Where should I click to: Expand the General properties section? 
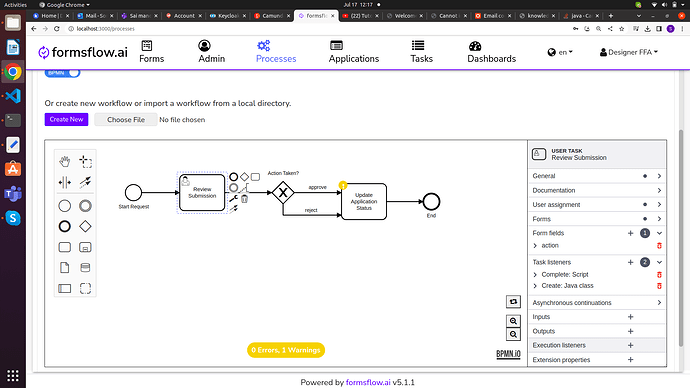tap(597, 176)
